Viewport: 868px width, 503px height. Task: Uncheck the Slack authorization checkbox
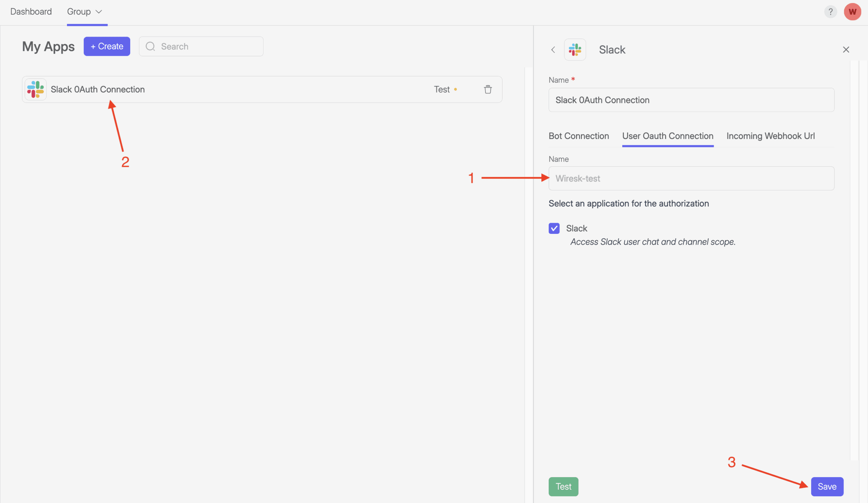point(554,228)
